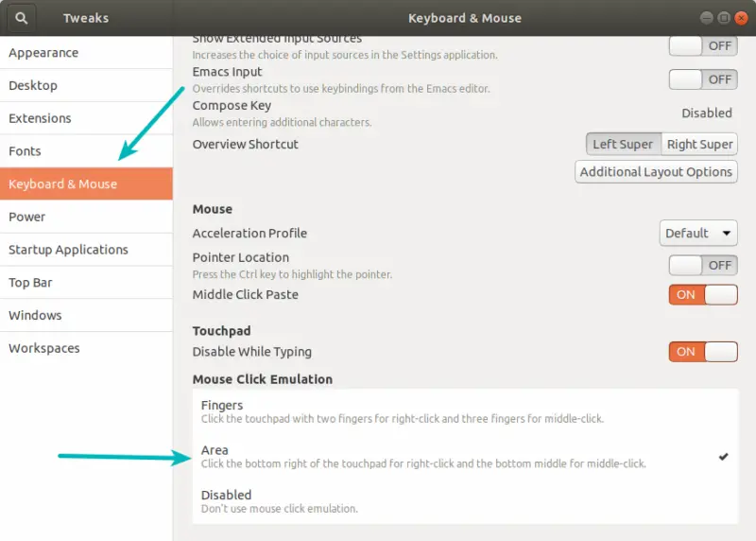The width and height of the screenshot is (756, 541).
Task: Open Power settings
Action: click(x=86, y=217)
